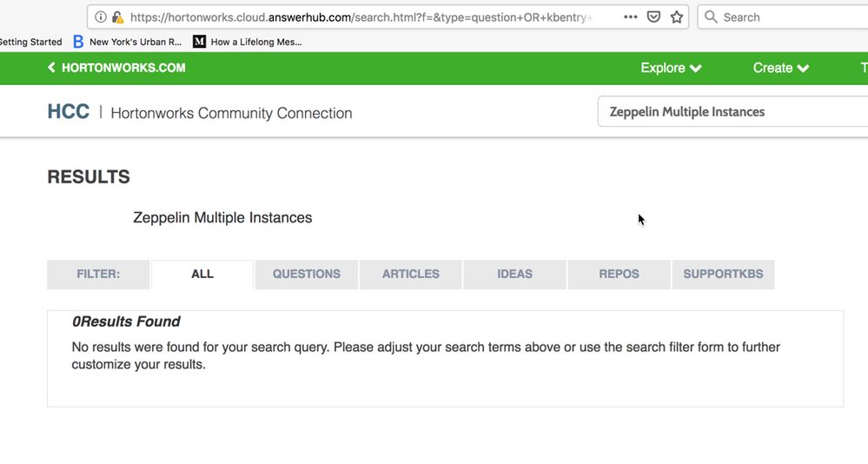Screen dimensions: 868x464
Task: Bookmark this page with the star icon
Action: pos(677,17)
